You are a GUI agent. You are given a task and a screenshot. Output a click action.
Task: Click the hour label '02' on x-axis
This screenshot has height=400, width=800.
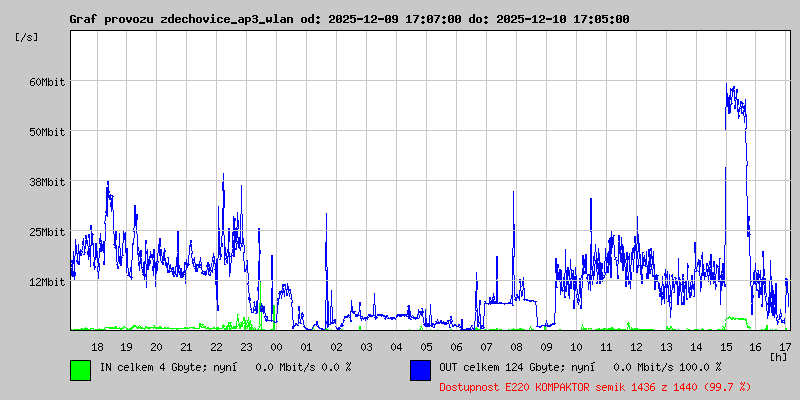(x=337, y=347)
